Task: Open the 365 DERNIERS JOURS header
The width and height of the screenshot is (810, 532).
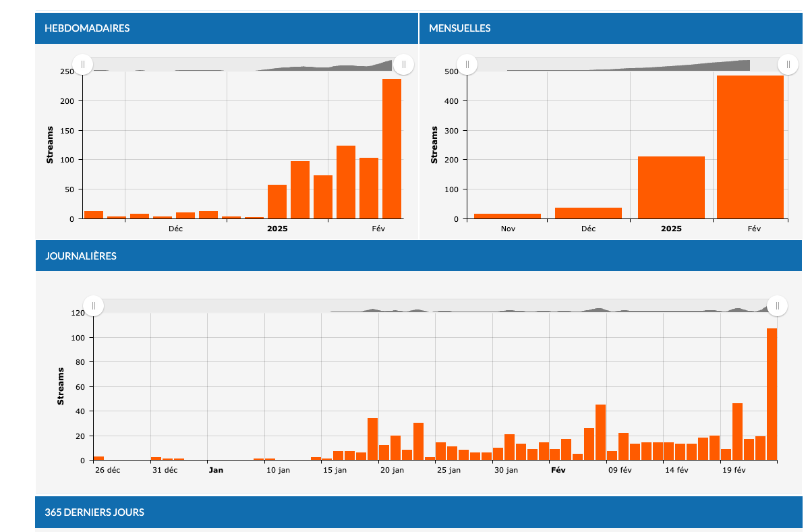Action: [x=418, y=512]
